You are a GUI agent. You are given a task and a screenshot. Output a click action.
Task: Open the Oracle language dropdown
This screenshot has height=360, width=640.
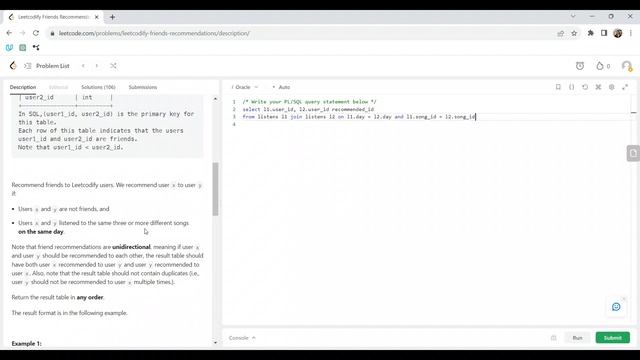tap(245, 87)
